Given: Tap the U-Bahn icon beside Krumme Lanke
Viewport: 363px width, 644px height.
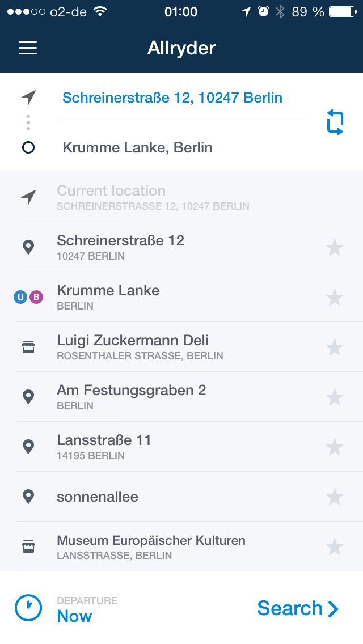Looking at the screenshot, I should point(20,297).
